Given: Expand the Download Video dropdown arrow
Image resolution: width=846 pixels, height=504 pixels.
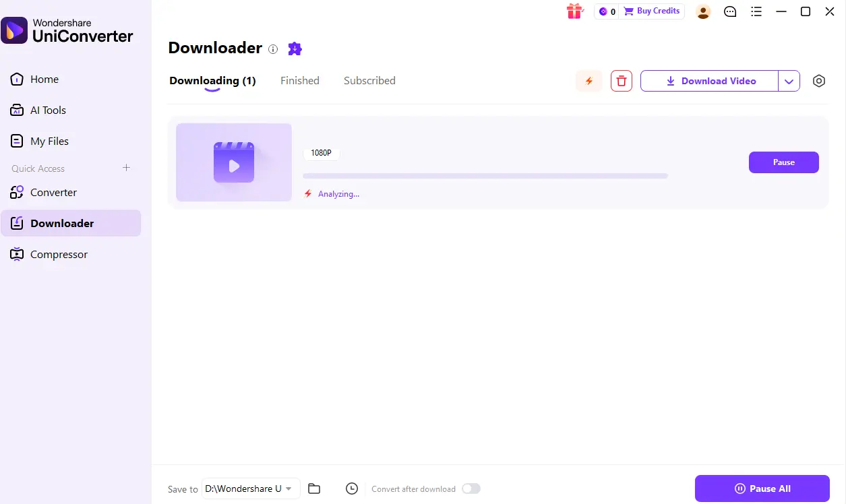Looking at the screenshot, I should click(x=789, y=81).
